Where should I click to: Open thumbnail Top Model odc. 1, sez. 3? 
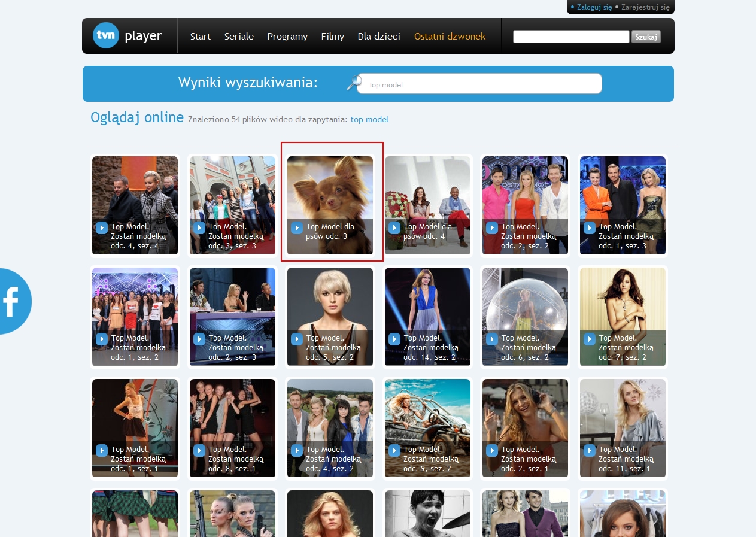point(623,205)
